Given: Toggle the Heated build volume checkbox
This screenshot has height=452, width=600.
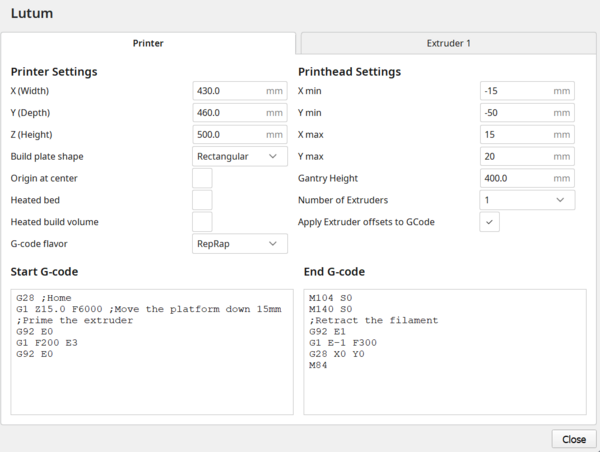Looking at the screenshot, I should click(202, 222).
